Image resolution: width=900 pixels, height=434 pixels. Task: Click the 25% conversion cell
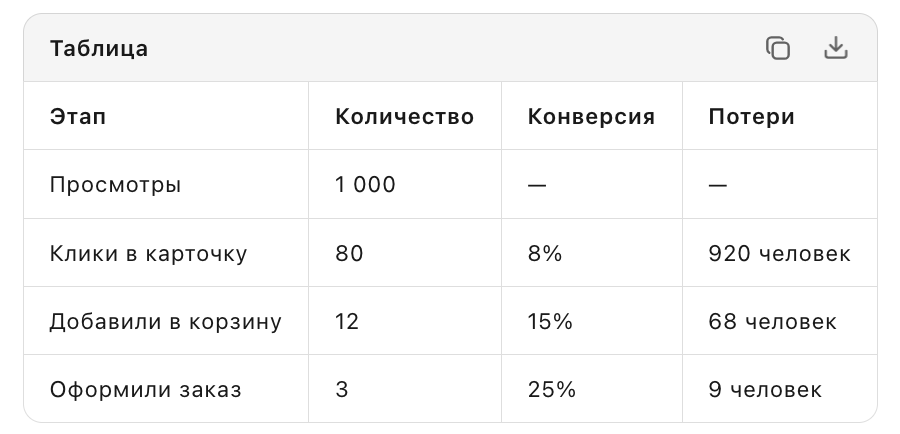(x=552, y=390)
